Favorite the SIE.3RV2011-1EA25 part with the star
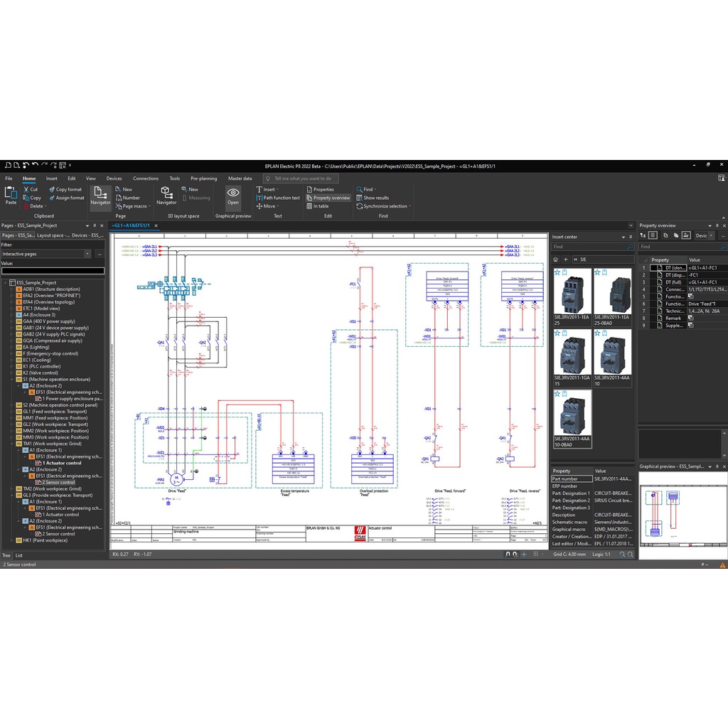 pyautogui.click(x=557, y=272)
